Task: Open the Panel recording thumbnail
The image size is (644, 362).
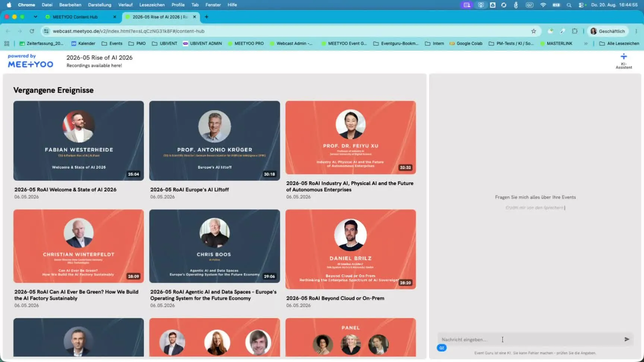Action: (351, 337)
